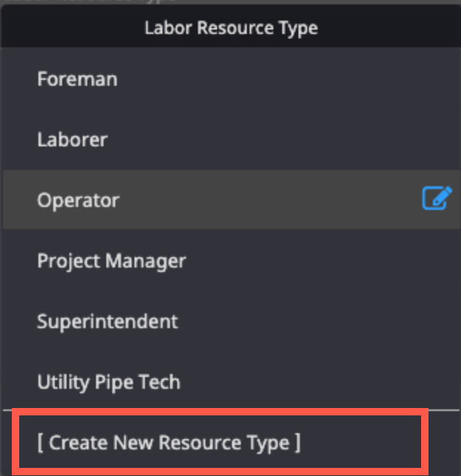
Task: Set labor type to Foreman
Action: [232, 79]
